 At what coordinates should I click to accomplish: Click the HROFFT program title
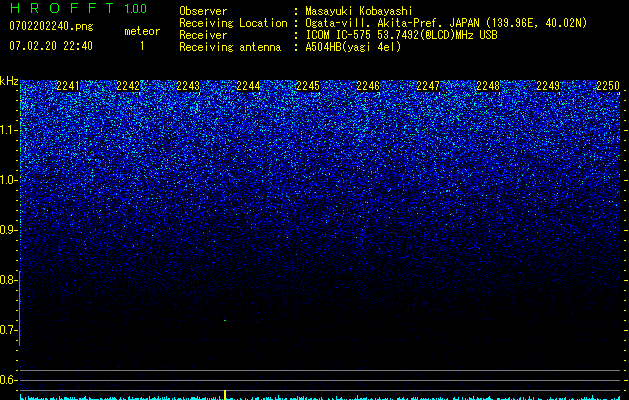coord(62,8)
